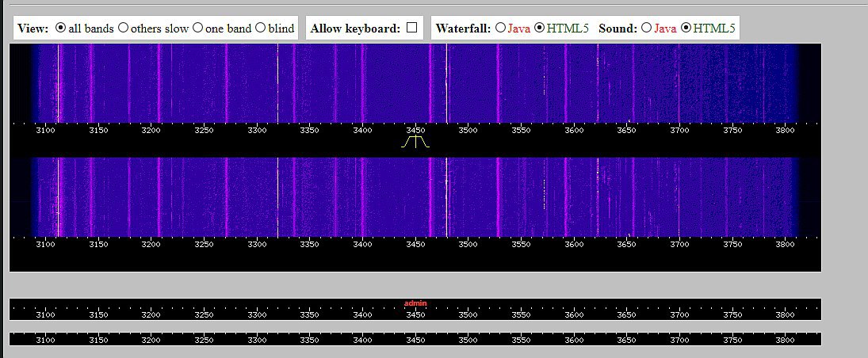
Task: Click 3550 on the scale with the admin label
Action: (521, 315)
